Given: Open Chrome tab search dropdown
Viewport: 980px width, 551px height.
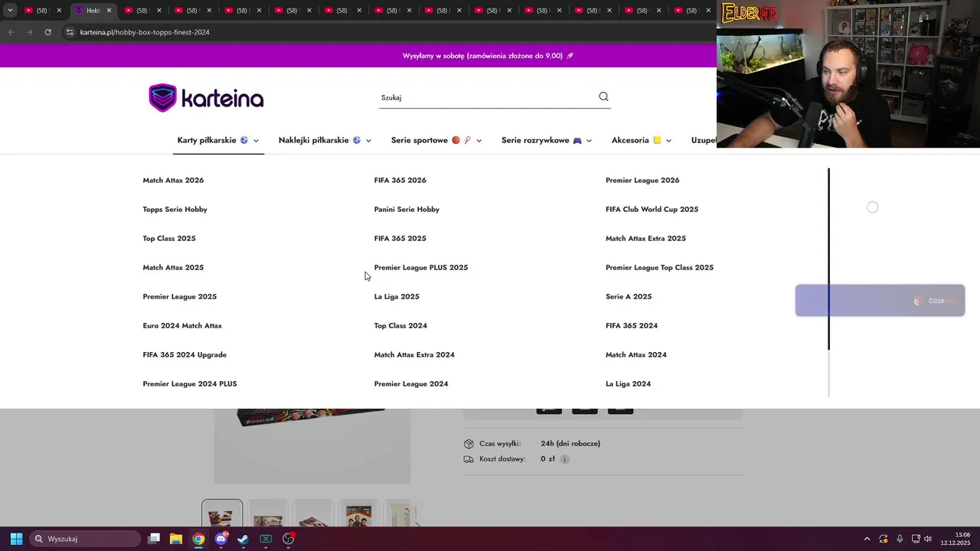Looking at the screenshot, I should coord(10,11).
